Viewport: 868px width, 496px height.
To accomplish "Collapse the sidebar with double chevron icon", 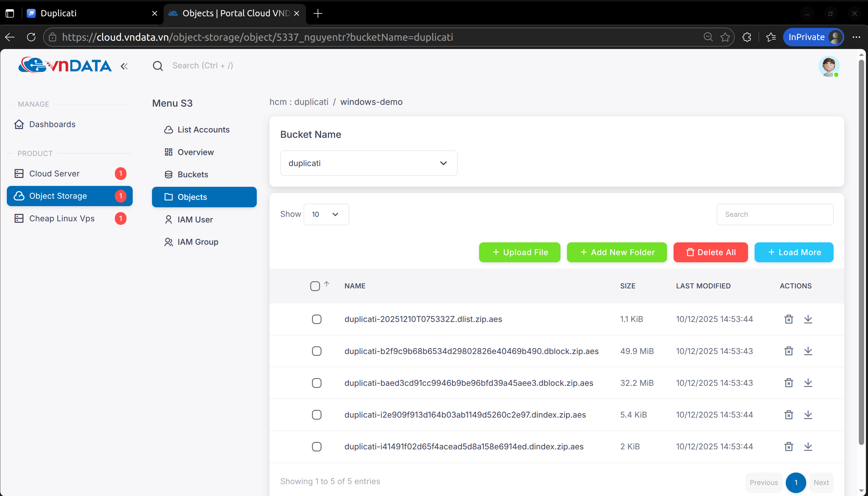I will [124, 66].
